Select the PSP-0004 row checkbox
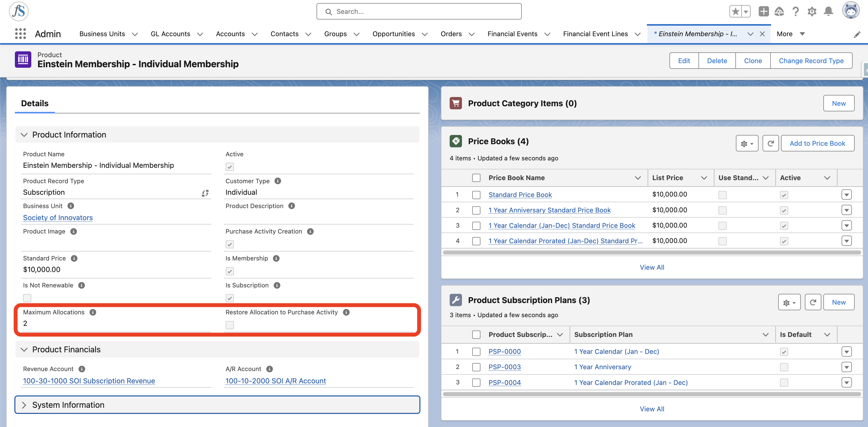 click(476, 383)
